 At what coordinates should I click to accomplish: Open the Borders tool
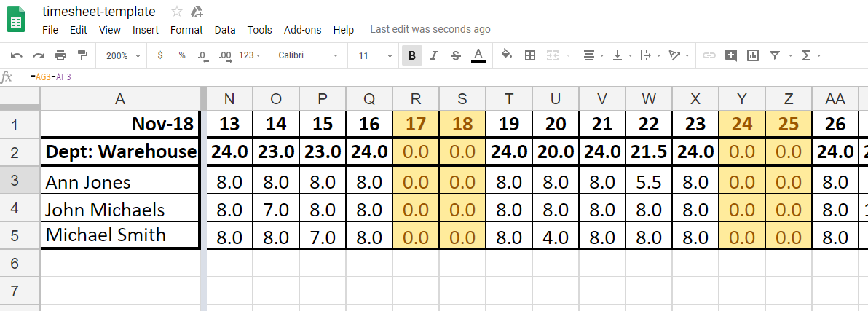click(x=530, y=55)
